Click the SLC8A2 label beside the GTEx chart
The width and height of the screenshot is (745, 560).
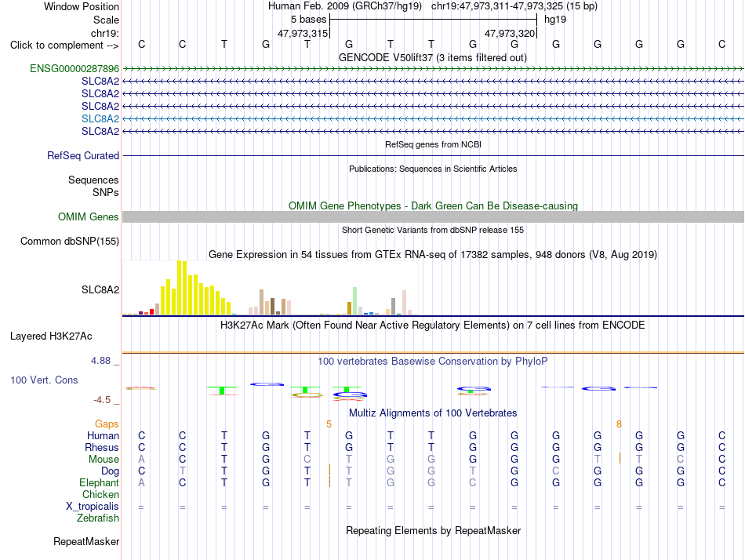click(100, 289)
